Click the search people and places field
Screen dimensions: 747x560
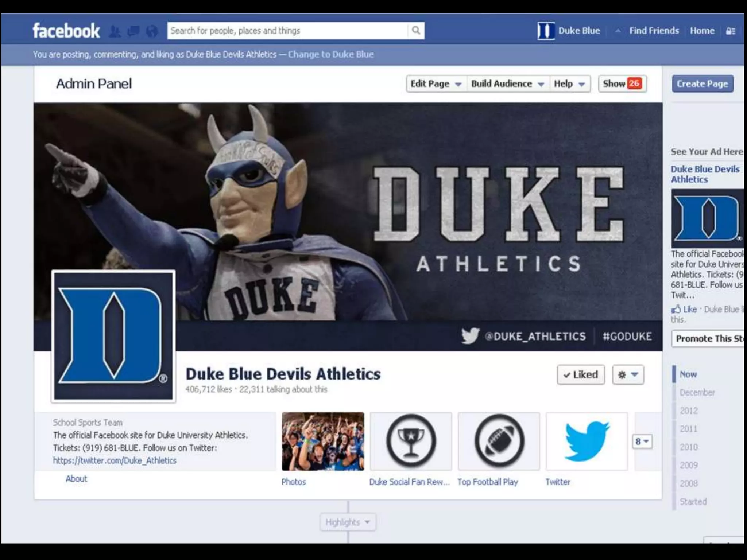pyautogui.click(x=287, y=31)
